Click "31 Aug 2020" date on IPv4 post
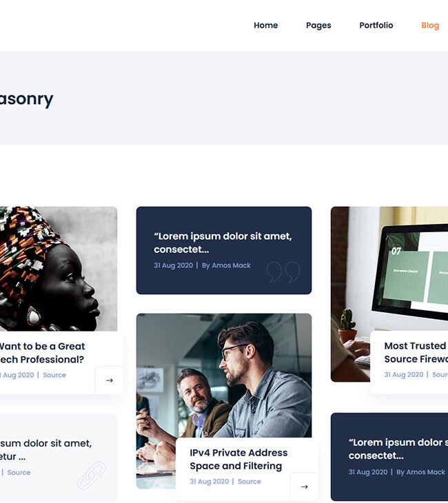Image resolution: width=448 pixels, height=503 pixels. pos(210,482)
